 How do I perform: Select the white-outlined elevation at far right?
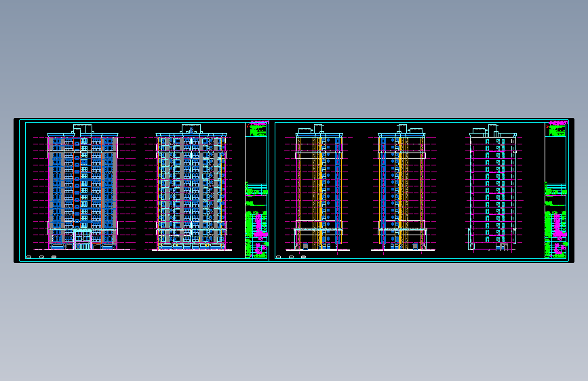493,187
